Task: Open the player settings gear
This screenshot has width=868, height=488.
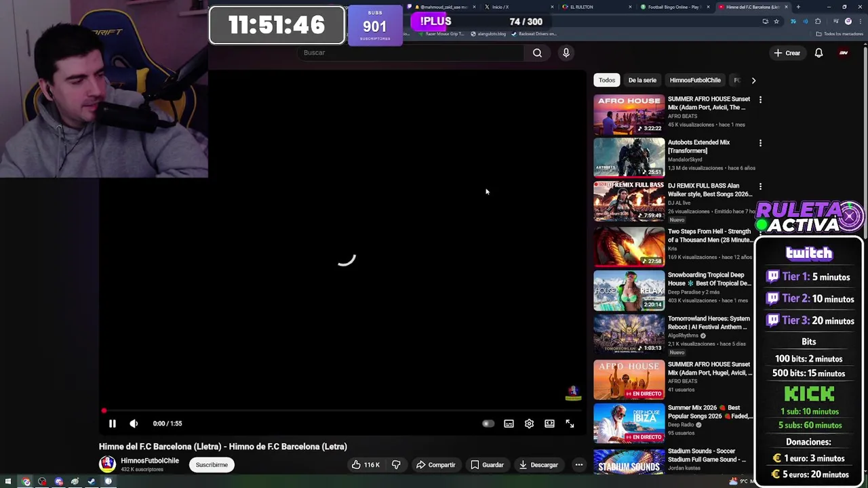Action: 529,424
